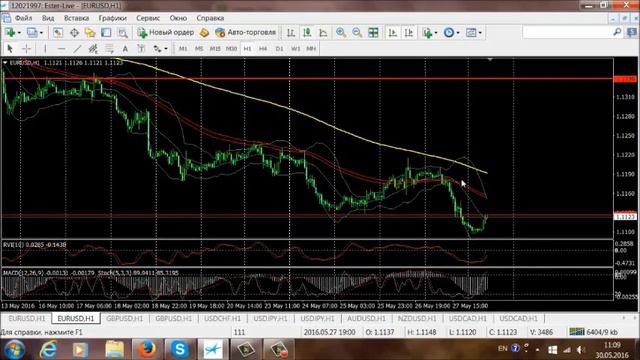Viewport: 640px width, 360px height.
Task: Select the trendline drawing tool
Action: pos(77,49)
